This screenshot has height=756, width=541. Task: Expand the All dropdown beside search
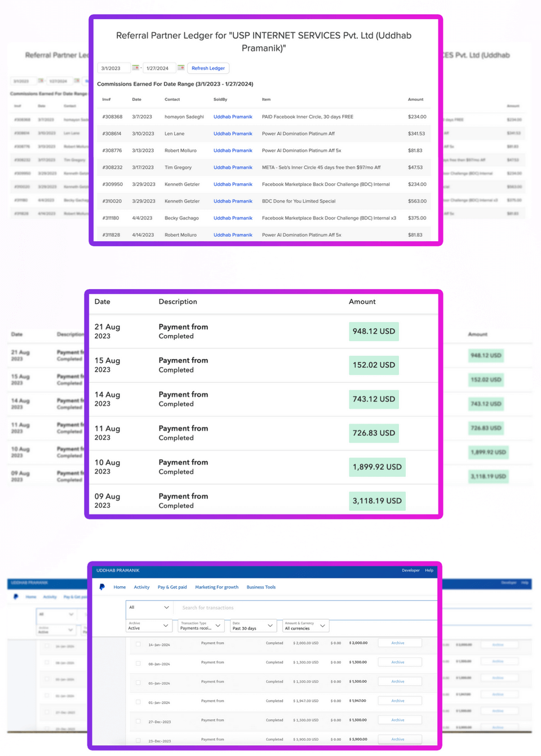coord(149,608)
